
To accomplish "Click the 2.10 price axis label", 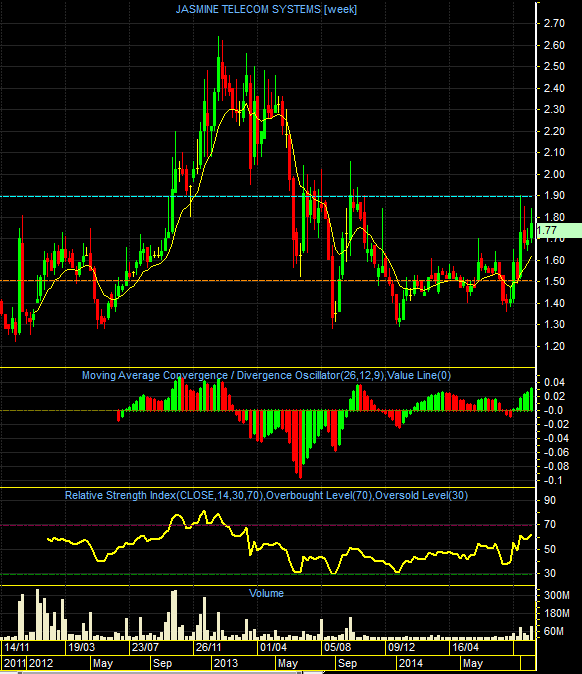I will pyautogui.click(x=554, y=152).
